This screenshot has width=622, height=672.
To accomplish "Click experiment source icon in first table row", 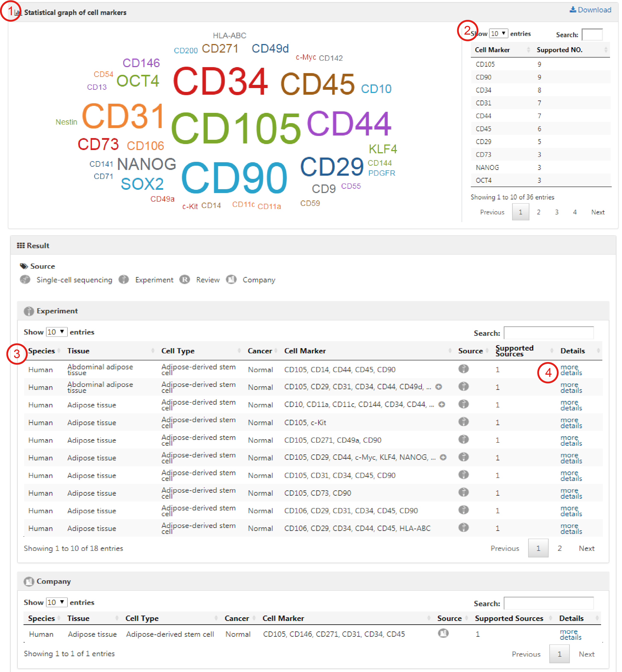I will pos(464,369).
